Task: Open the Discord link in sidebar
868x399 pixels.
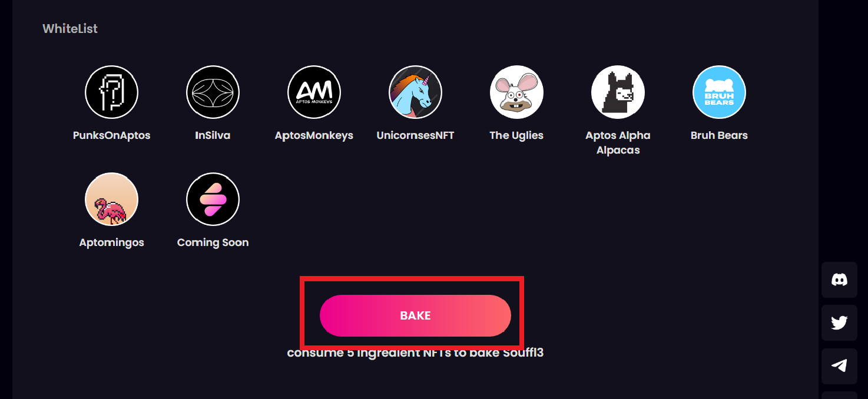Action: click(x=839, y=280)
